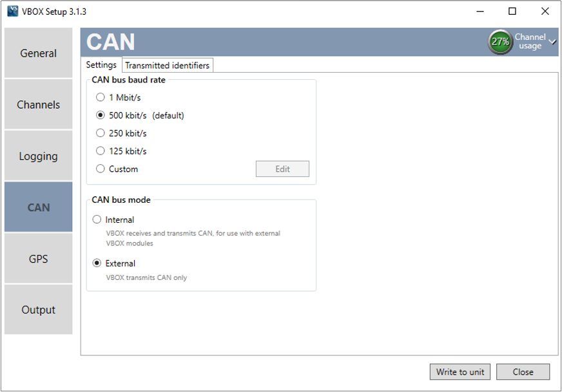Click the CAN bus mode heading
562x392 pixels.
[x=121, y=200]
